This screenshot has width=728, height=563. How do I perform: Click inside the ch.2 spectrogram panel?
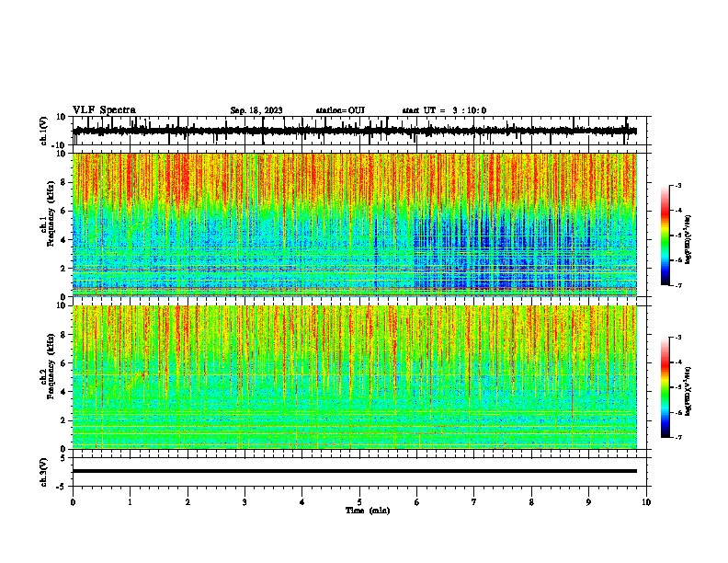click(x=355, y=377)
